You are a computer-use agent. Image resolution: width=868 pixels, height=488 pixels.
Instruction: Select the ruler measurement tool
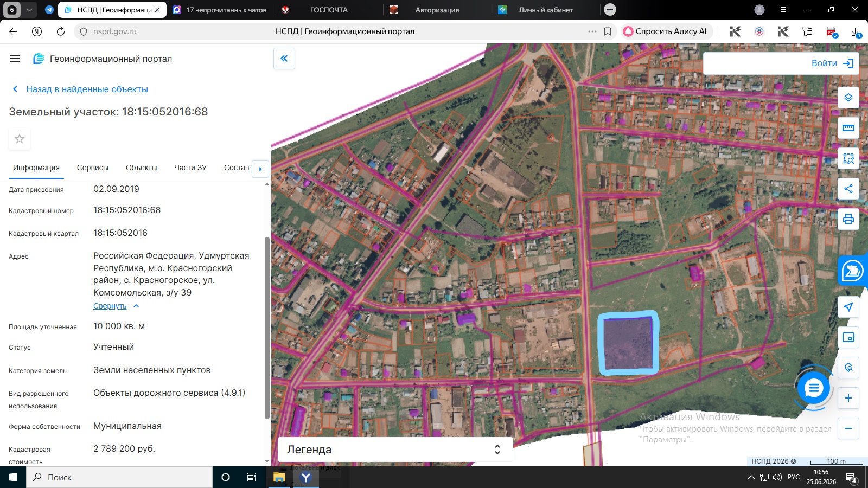click(848, 128)
